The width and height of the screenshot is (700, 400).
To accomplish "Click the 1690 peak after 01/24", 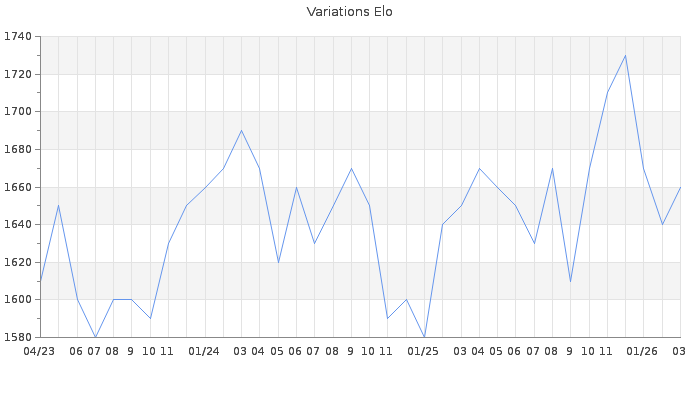I will pyautogui.click(x=241, y=131).
